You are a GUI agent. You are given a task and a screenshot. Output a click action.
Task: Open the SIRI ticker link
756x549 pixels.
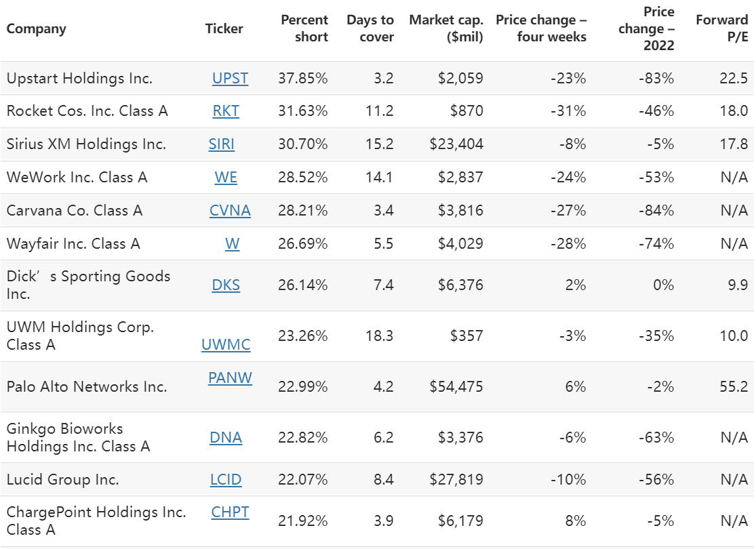222,144
